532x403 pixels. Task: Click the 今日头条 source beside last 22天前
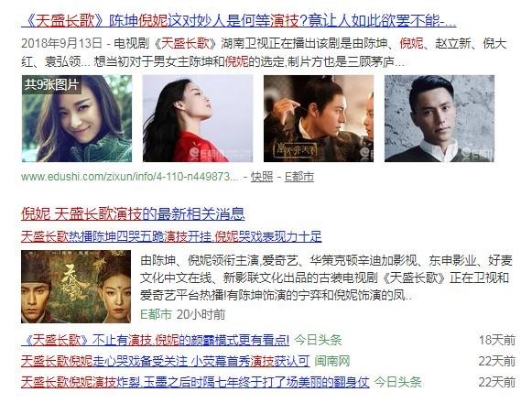tap(397, 382)
